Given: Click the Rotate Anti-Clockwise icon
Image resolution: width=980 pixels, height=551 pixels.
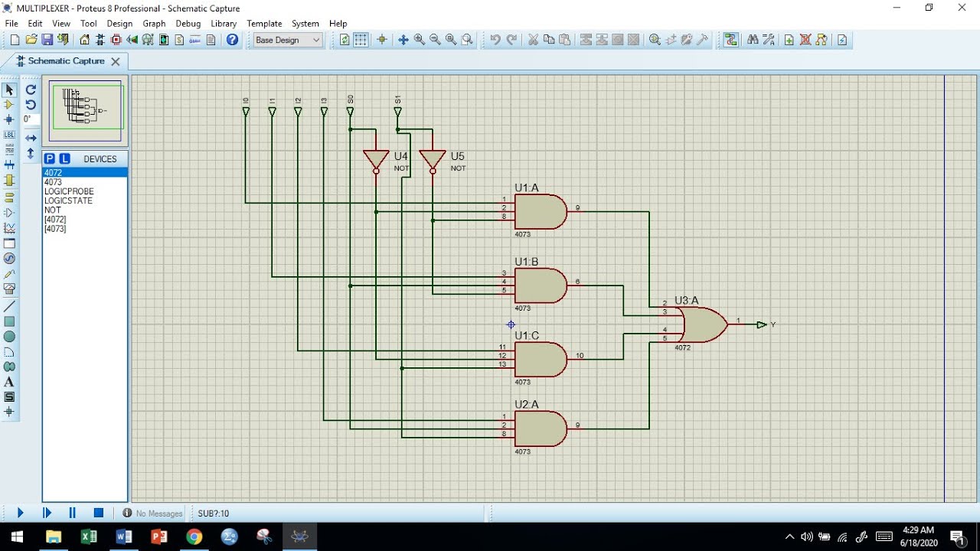Looking at the screenshot, I should (x=31, y=105).
